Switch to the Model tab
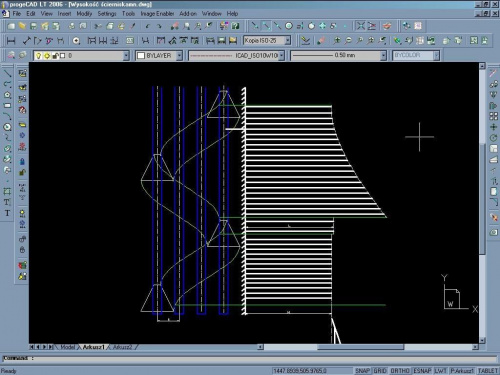This screenshot has width=500, height=375. point(68,347)
